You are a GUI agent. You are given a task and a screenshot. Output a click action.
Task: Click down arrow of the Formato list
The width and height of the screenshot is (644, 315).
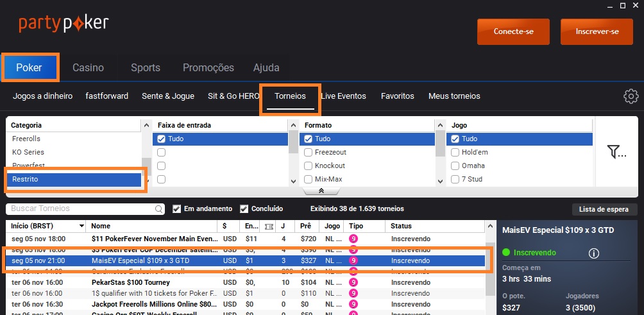tap(440, 181)
